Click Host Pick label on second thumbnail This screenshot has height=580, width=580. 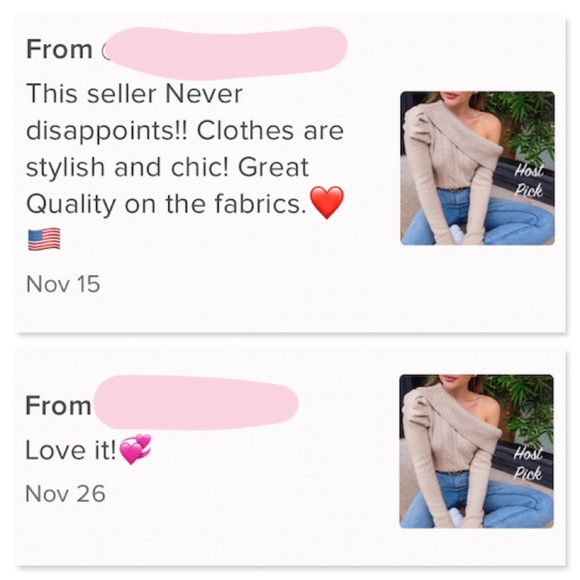point(528,463)
